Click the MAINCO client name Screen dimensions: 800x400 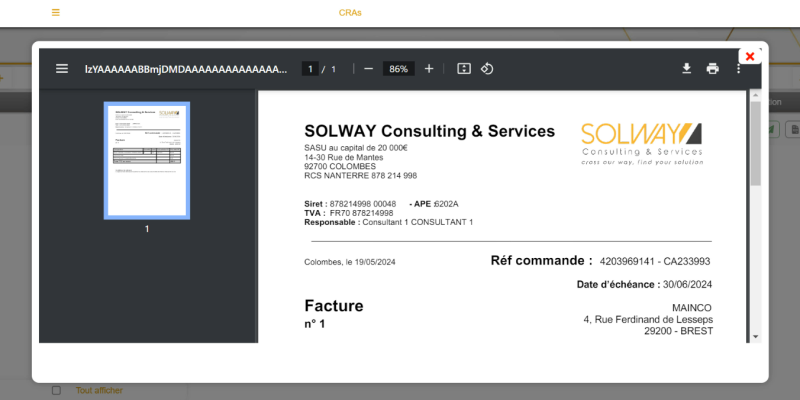[x=691, y=308]
